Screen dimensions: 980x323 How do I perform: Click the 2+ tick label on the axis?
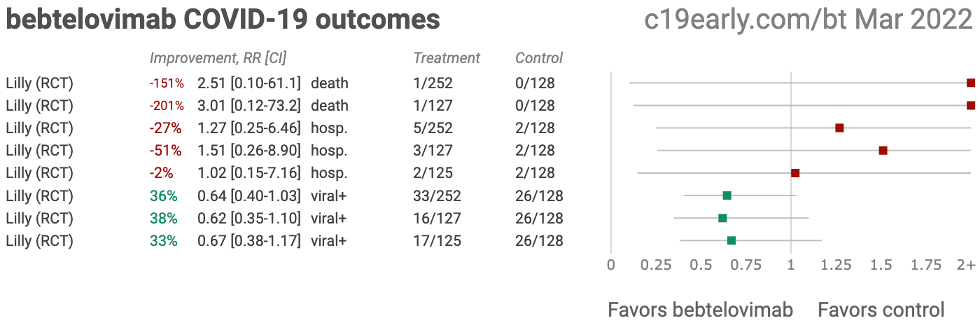click(x=966, y=265)
